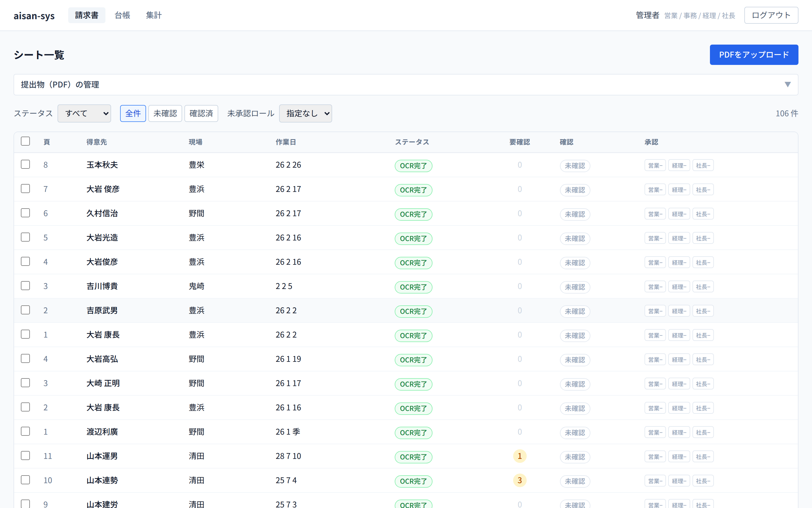Click work date 26 1 季
812x508 pixels.
(x=288, y=432)
